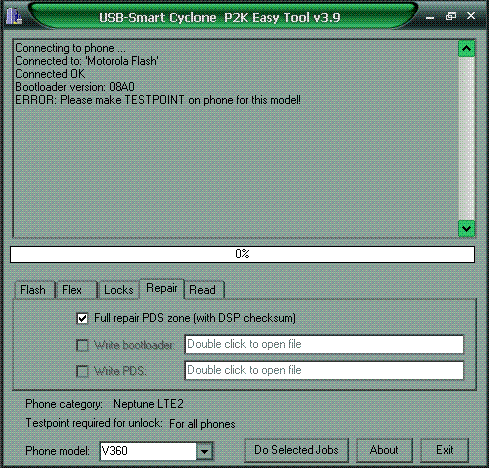The width and height of the screenshot is (489, 468).
Task: Click the 'Neptune LTE2' phone category value
Action: pyautogui.click(x=148, y=404)
